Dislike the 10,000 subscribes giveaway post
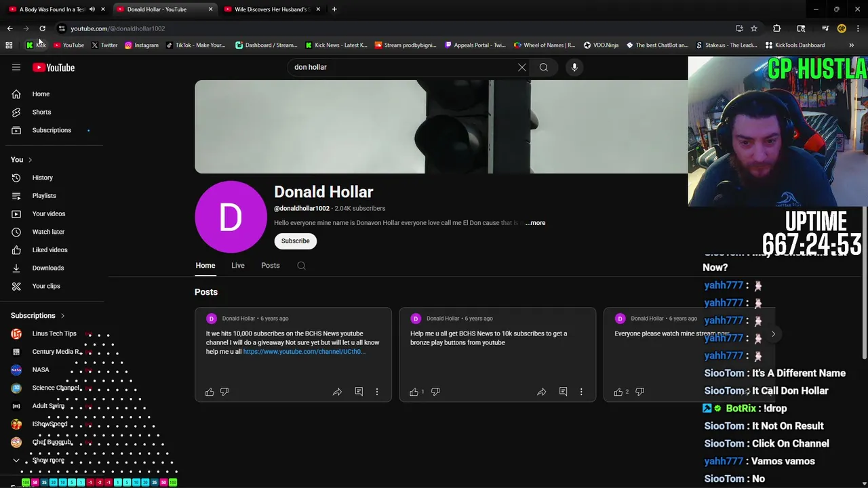 coord(224,392)
